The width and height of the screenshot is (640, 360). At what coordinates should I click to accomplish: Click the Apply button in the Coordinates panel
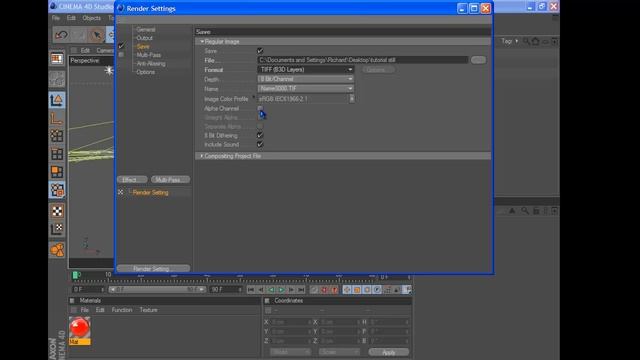(389, 352)
